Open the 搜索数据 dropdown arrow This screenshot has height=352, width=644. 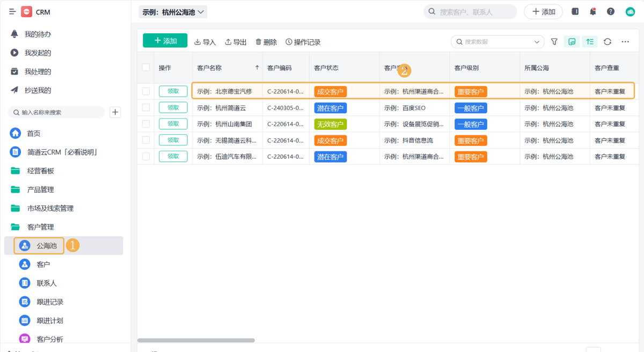point(537,42)
